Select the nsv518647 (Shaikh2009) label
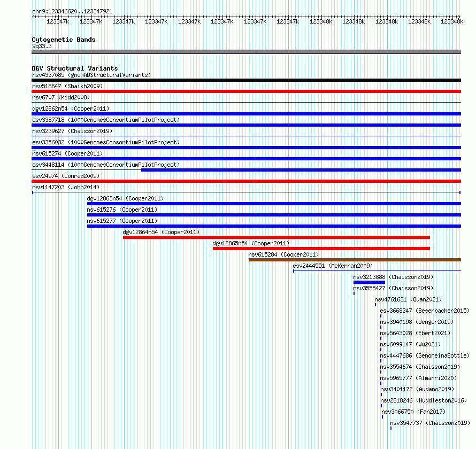This screenshot has height=449, width=476. 67,86
